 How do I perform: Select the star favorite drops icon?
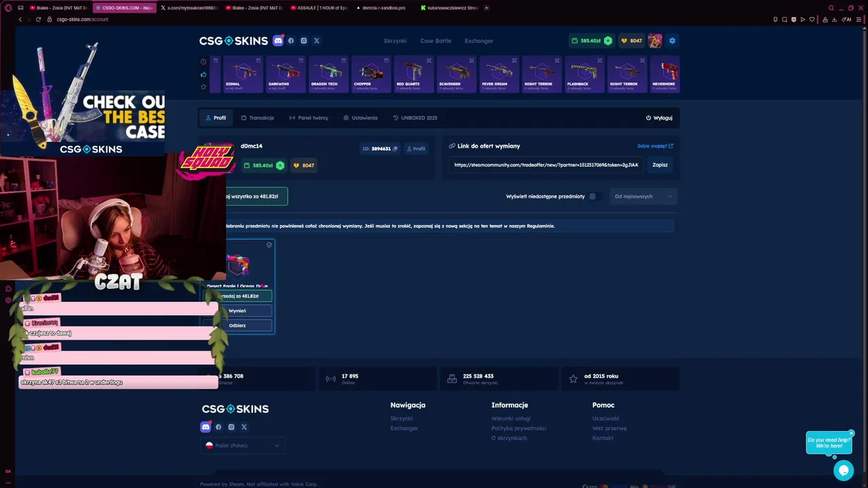[x=203, y=87]
